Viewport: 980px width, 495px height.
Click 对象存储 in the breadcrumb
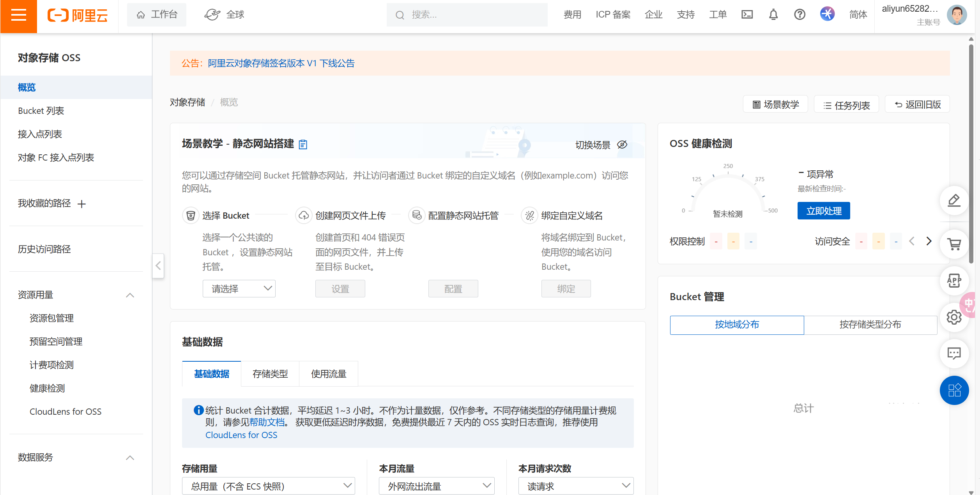[188, 102]
